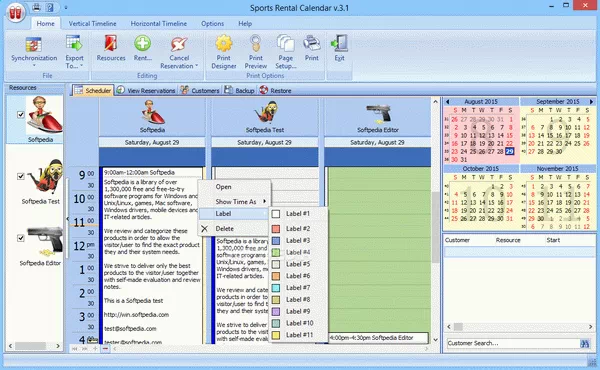Image resolution: width=600 pixels, height=370 pixels.
Task: Open the Restore tab
Action: (275, 90)
